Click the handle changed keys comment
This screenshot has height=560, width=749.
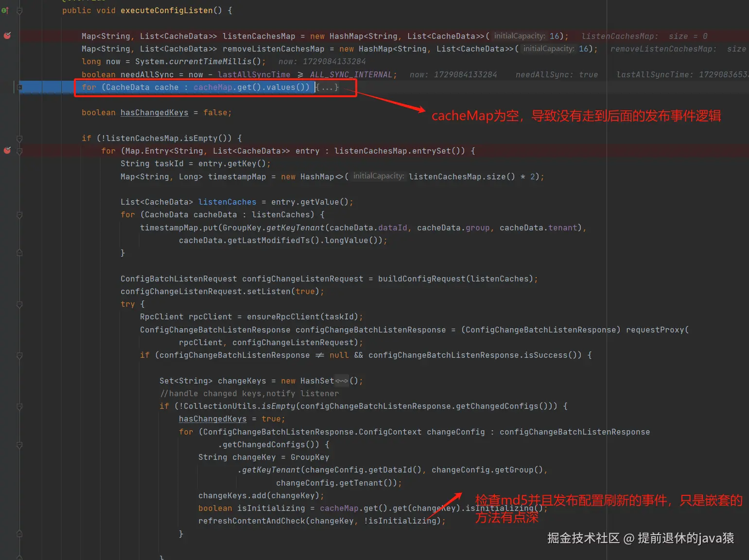pos(249,393)
